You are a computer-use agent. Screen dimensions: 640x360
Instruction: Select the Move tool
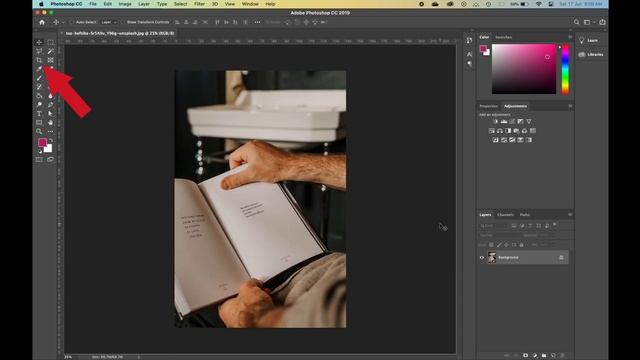[x=39, y=42]
